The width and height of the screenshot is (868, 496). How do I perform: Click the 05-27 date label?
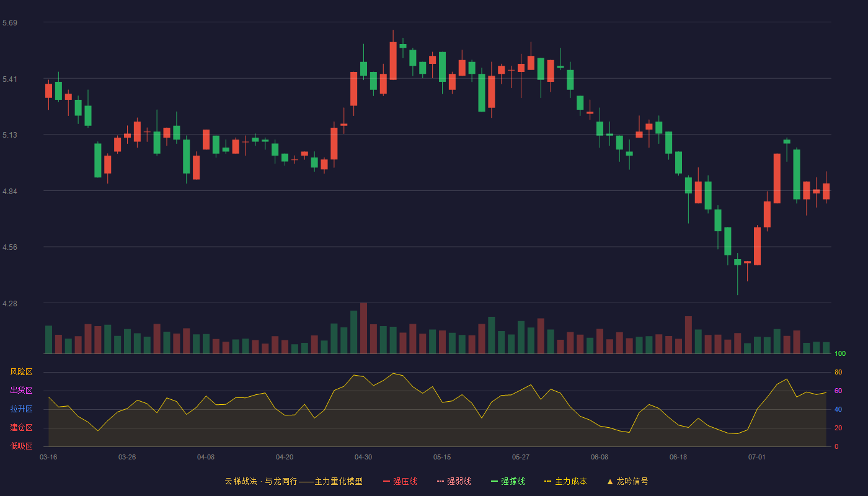(521, 457)
